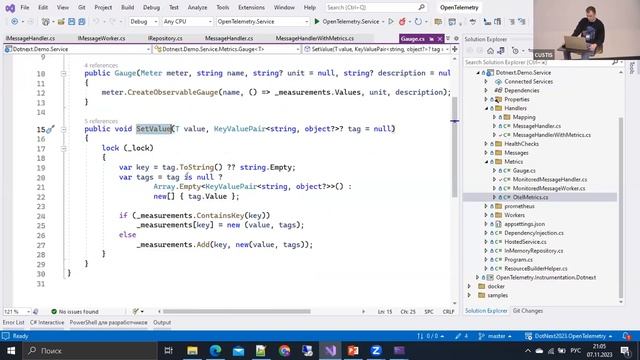Screen dimensions: 640x360
Task: Open the Windows Start menu
Action: pos(11,351)
